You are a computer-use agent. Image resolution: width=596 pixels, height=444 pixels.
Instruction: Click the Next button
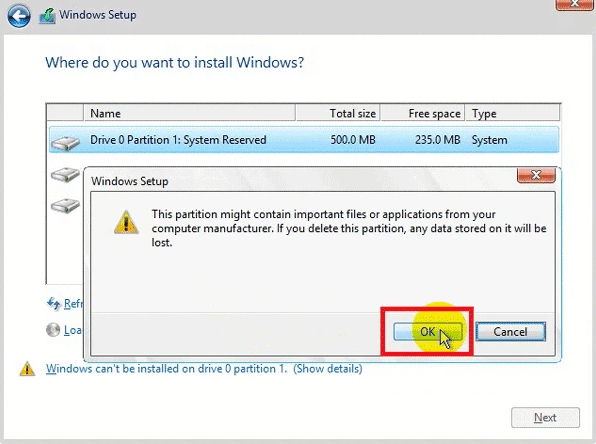(545, 417)
